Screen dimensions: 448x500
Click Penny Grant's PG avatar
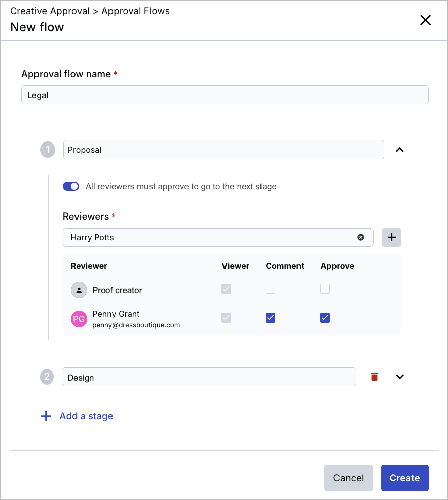[x=78, y=318]
